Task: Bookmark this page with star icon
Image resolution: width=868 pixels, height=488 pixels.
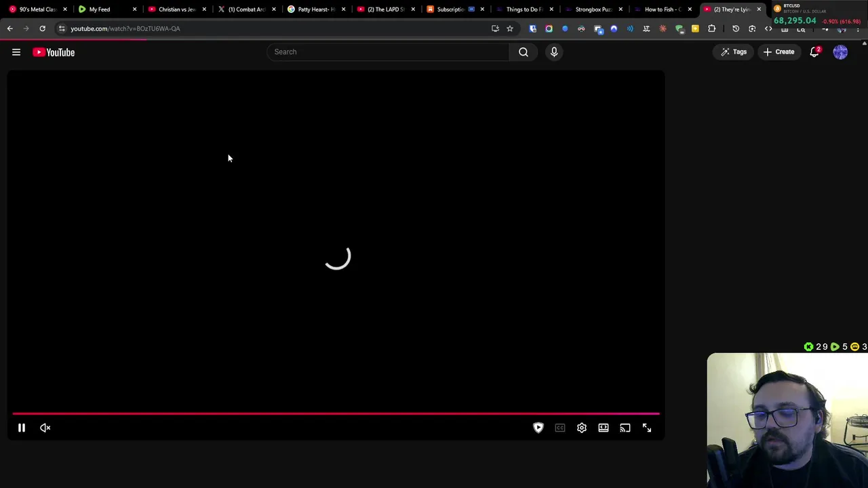Action: click(510, 28)
